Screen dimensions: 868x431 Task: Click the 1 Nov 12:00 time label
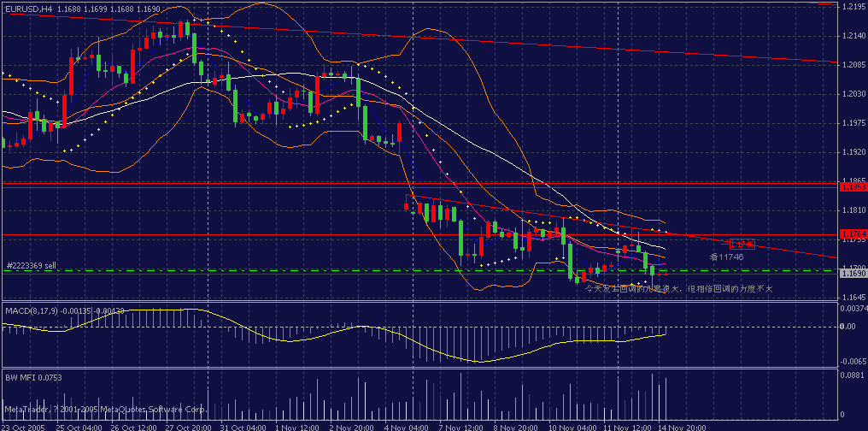pos(298,427)
